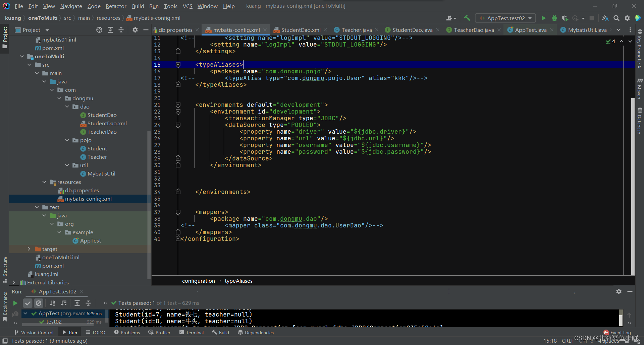The image size is (644, 345).
Task: Click the Stop square icon in main toolbar
Action: click(x=592, y=18)
